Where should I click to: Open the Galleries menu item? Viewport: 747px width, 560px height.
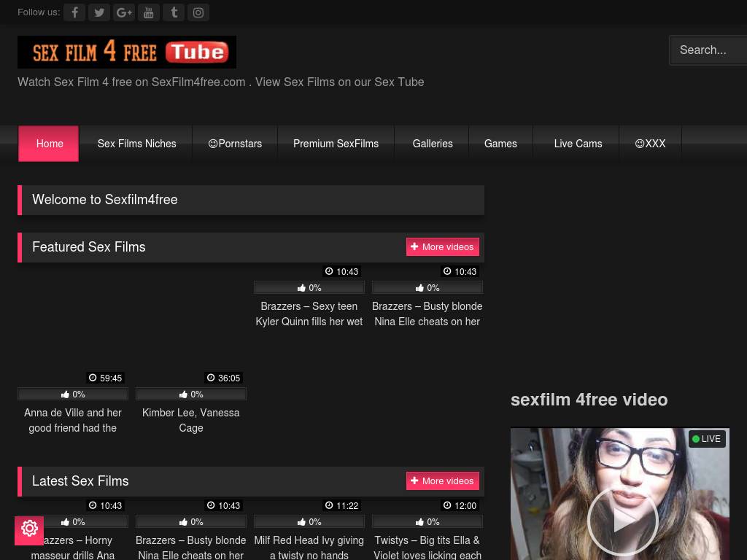(433, 144)
